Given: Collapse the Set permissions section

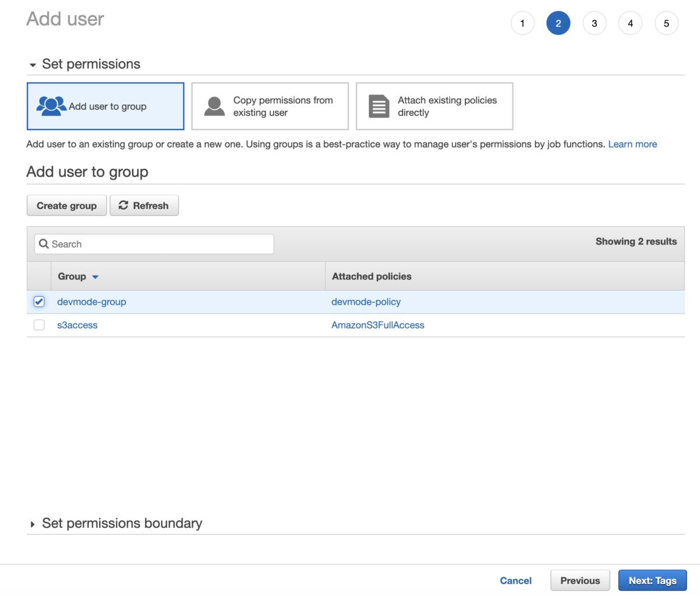Looking at the screenshot, I should pyautogui.click(x=34, y=64).
